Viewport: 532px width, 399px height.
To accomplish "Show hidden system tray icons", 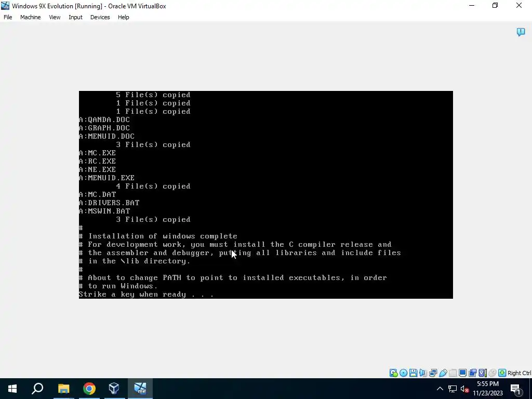I will [440, 389].
